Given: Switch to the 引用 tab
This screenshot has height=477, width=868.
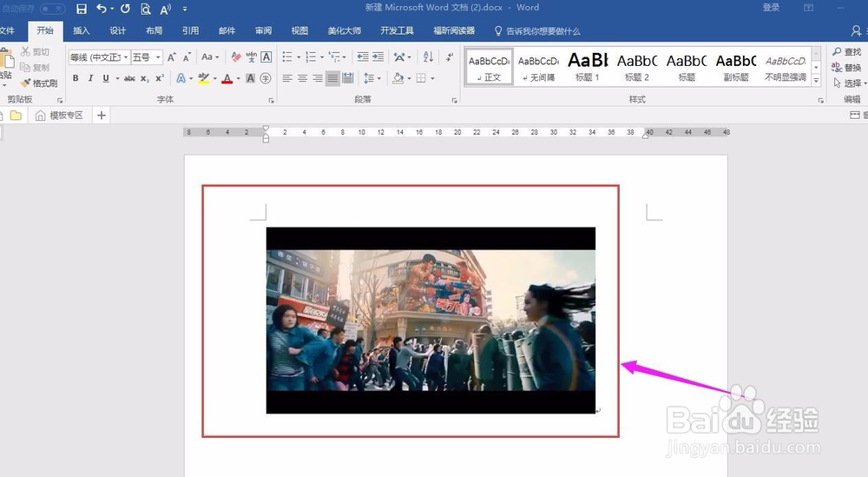Looking at the screenshot, I should coord(190,31).
